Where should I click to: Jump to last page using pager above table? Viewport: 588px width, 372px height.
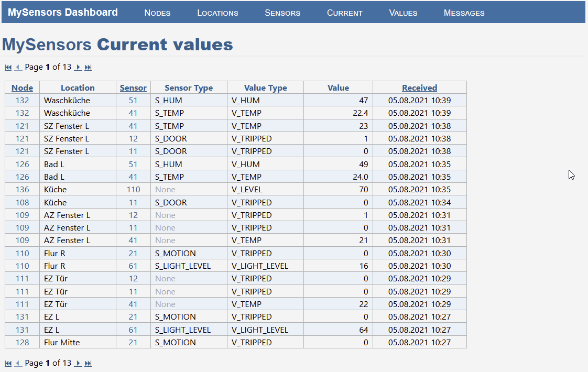pyautogui.click(x=88, y=68)
